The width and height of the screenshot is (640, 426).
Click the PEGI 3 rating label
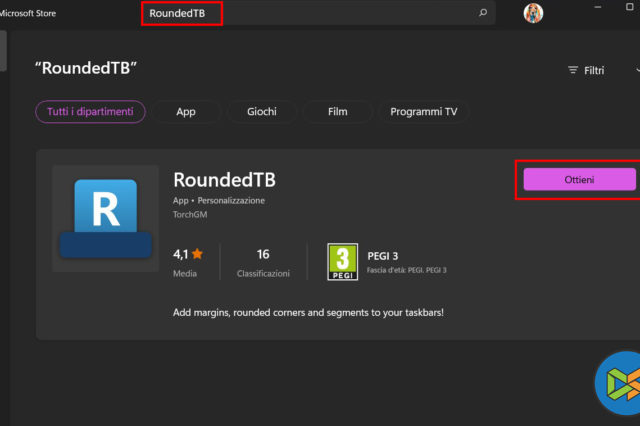click(x=382, y=256)
